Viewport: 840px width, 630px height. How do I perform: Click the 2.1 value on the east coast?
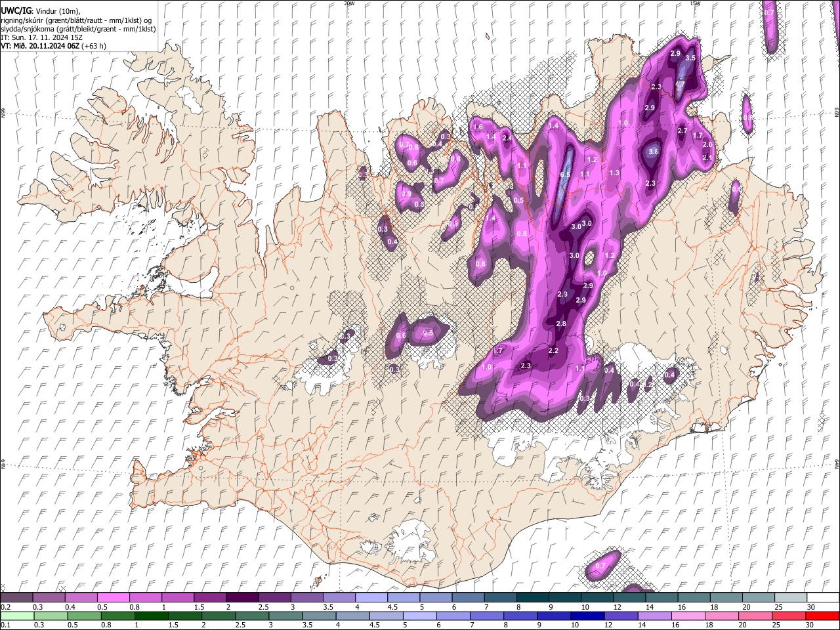point(707,157)
